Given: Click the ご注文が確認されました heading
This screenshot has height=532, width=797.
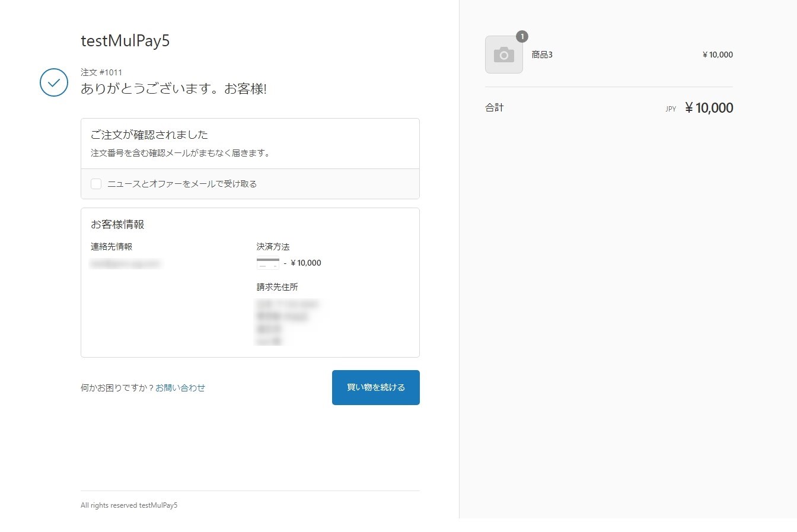Looking at the screenshot, I should click(149, 134).
